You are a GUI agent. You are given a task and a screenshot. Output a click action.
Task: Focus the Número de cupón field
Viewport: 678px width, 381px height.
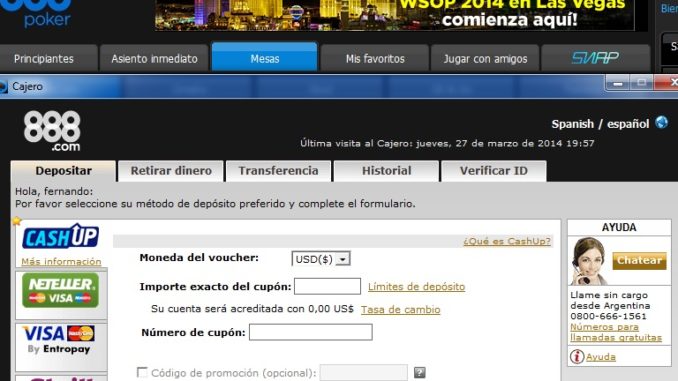pos(310,332)
